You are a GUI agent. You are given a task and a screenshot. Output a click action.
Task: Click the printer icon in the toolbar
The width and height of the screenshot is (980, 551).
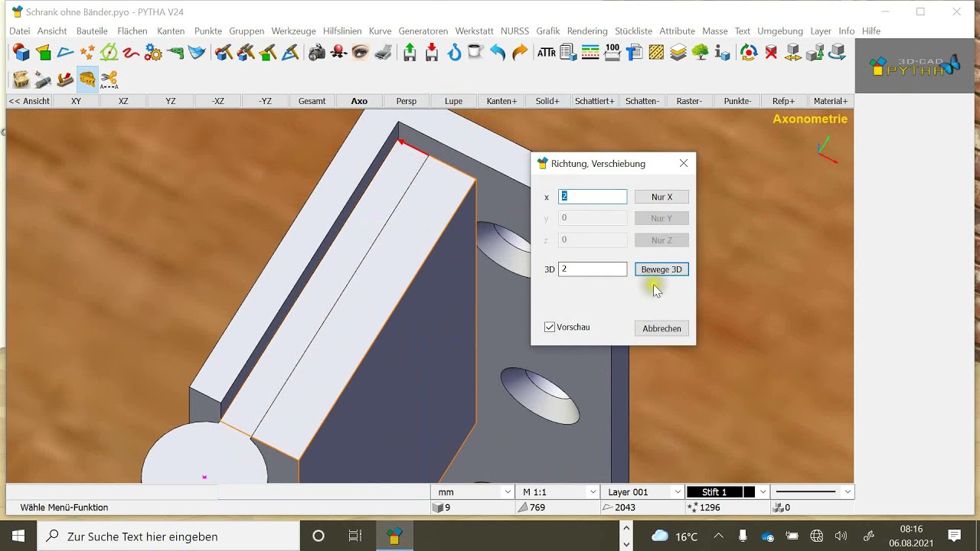pyautogui.click(x=383, y=53)
